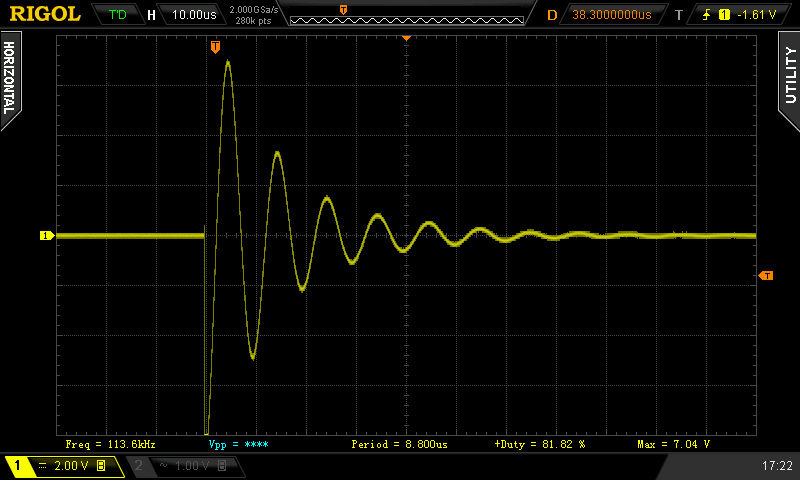Click the channel 1 DC coupling icon
This screenshot has width=800, height=480.
pyautogui.click(x=43, y=466)
